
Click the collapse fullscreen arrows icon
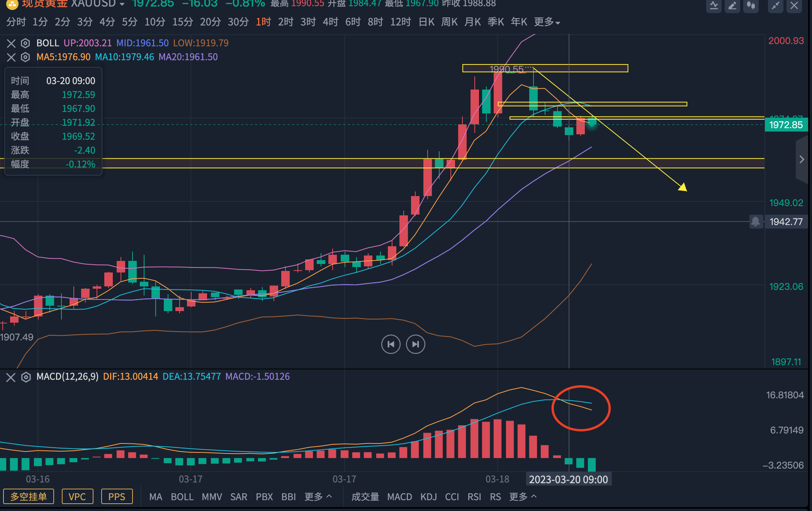point(775,5)
